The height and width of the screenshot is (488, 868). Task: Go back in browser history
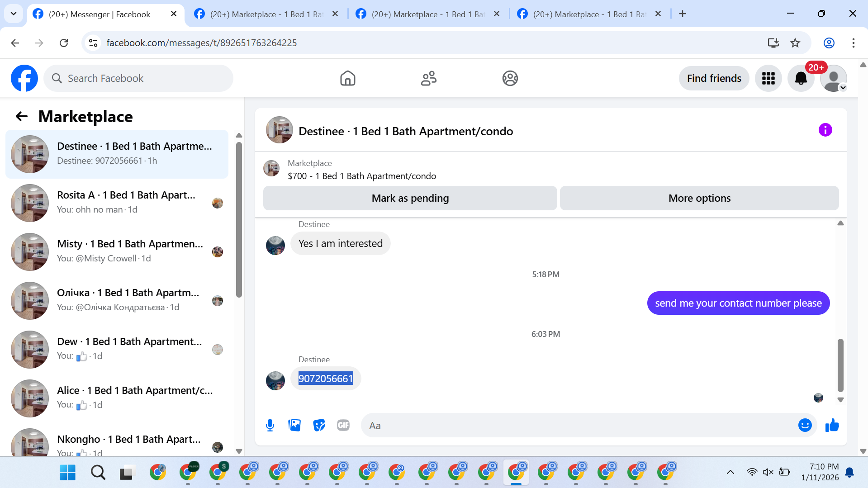pyautogui.click(x=15, y=43)
